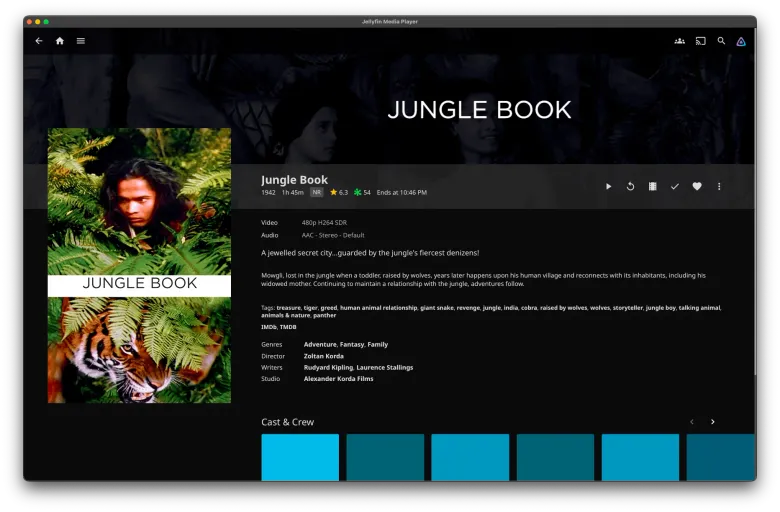Select the jungle boy tag
Image resolution: width=780 pixels, height=512 pixels.
[x=661, y=308]
